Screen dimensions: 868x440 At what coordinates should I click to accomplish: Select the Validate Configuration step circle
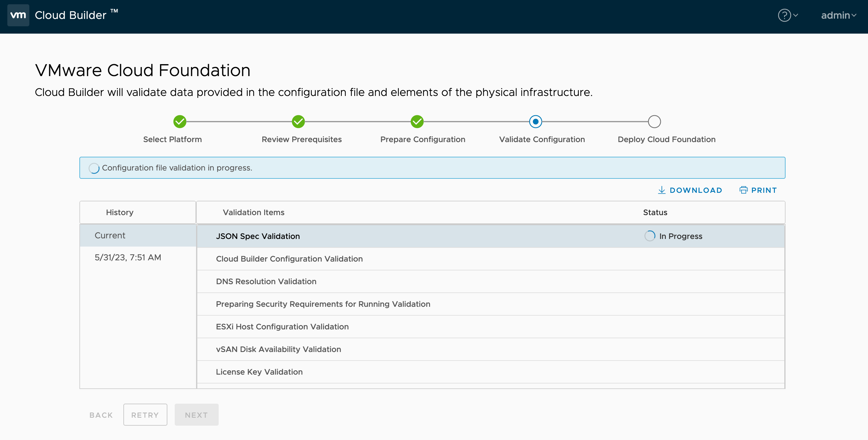(x=535, y=122)
